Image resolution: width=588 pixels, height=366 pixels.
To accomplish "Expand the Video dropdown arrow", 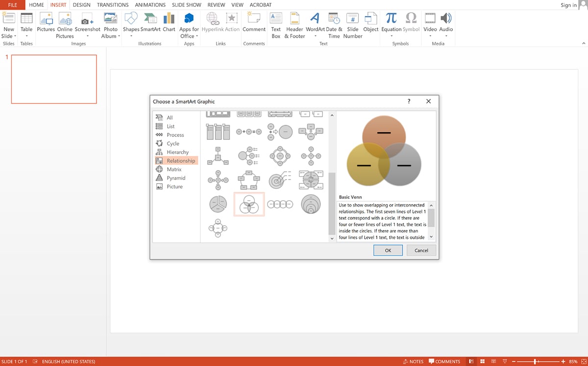I will click(430, 36).
